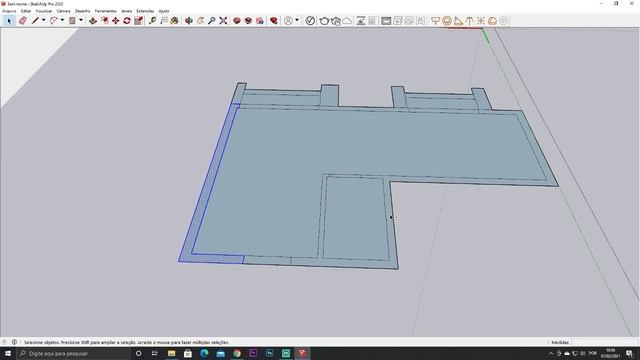Click the Zoom Extents tool
This screenshot has height=360, width=640.
click(223, 20)
